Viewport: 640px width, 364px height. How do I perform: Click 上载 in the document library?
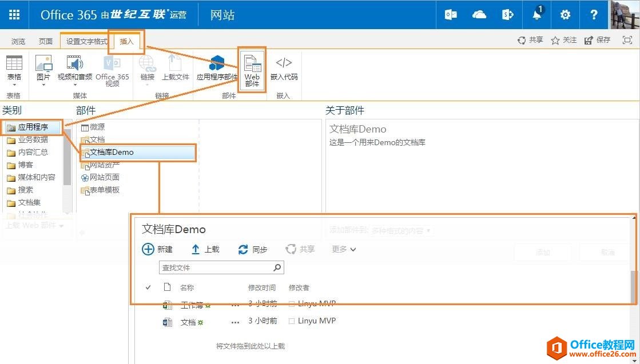[x=205, y=249]
